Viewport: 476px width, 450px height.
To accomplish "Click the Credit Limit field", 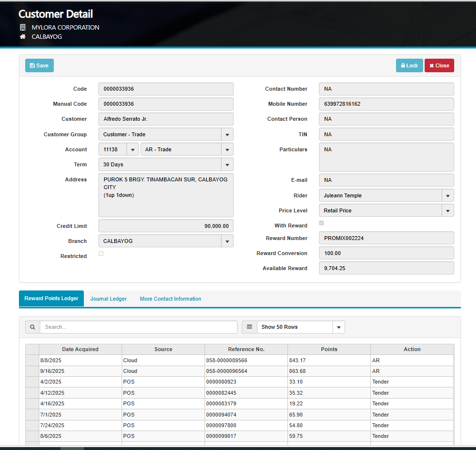I will 166,226.
